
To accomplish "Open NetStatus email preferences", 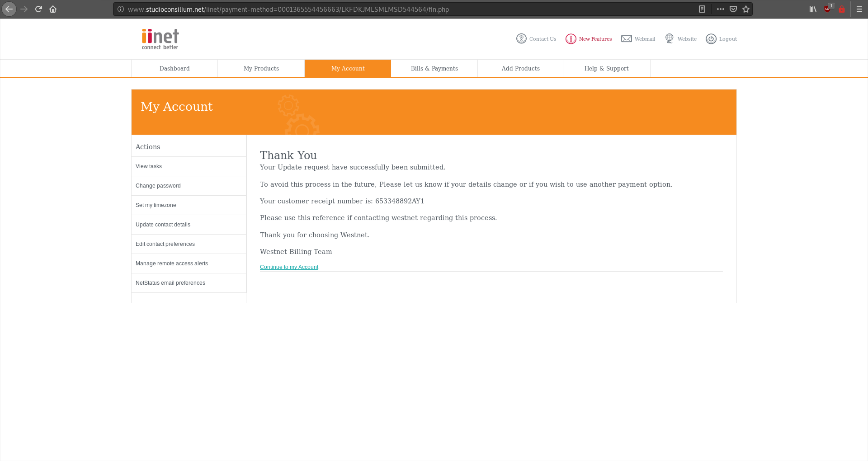I will (x=170, y=283).
